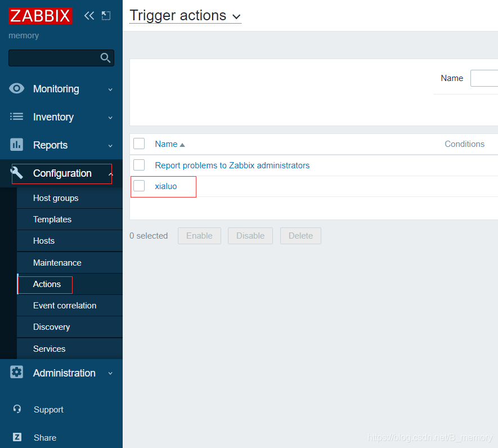
Task: Click the Share link
Action: [45, 437]
